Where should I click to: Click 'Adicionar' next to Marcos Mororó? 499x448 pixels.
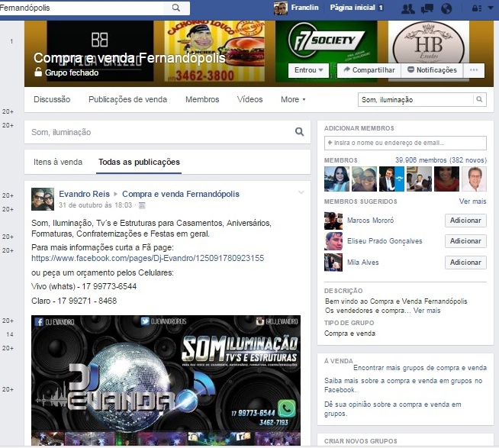pos(465,221)
